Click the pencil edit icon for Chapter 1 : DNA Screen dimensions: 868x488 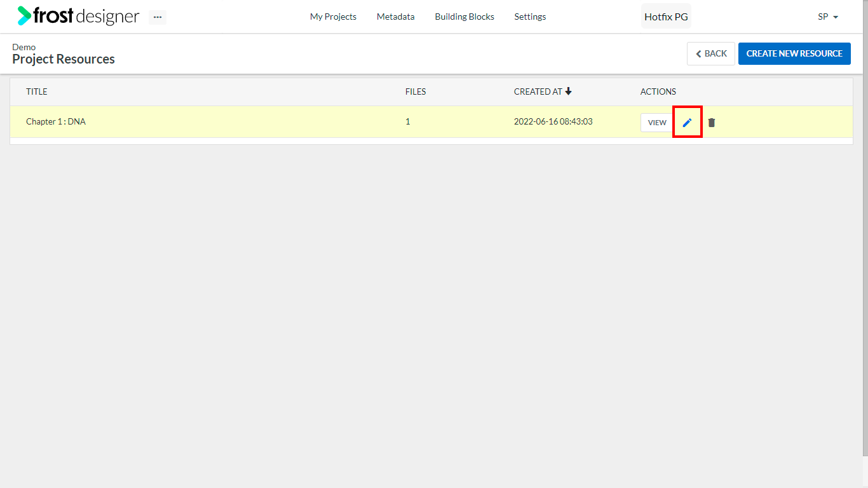[687, 122]
